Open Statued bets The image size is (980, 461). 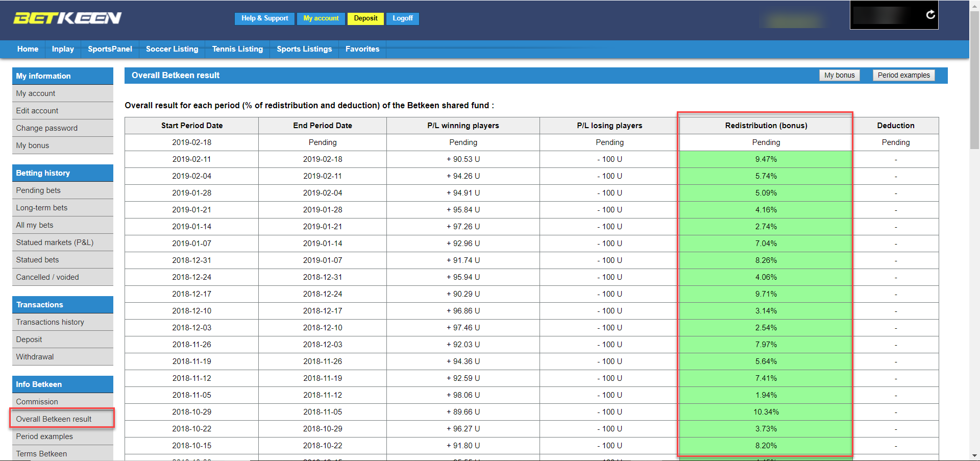coord(63,260)
